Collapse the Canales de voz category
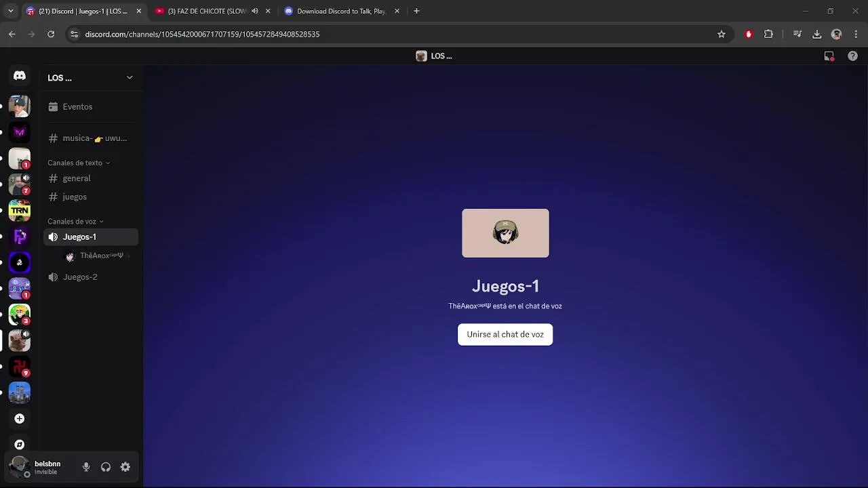 (x=75, y=221)
